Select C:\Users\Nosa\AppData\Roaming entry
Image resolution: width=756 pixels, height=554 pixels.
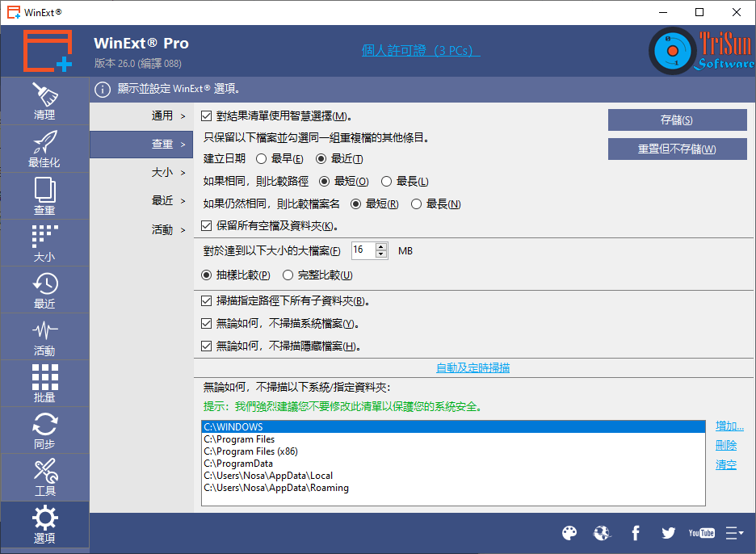click(x=453, y=488)
